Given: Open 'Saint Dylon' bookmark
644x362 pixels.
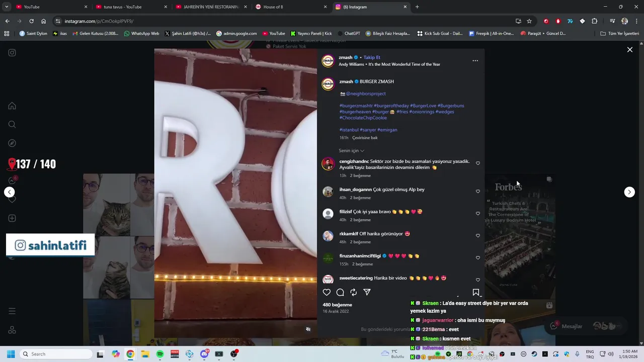Looking at the screenshot, I should point(33,34).
